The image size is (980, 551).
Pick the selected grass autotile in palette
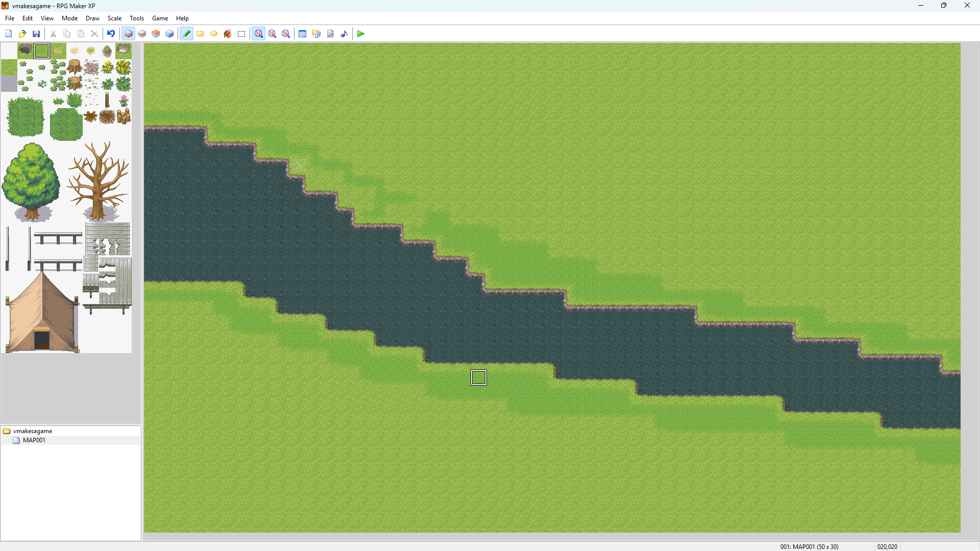point(42,51)
